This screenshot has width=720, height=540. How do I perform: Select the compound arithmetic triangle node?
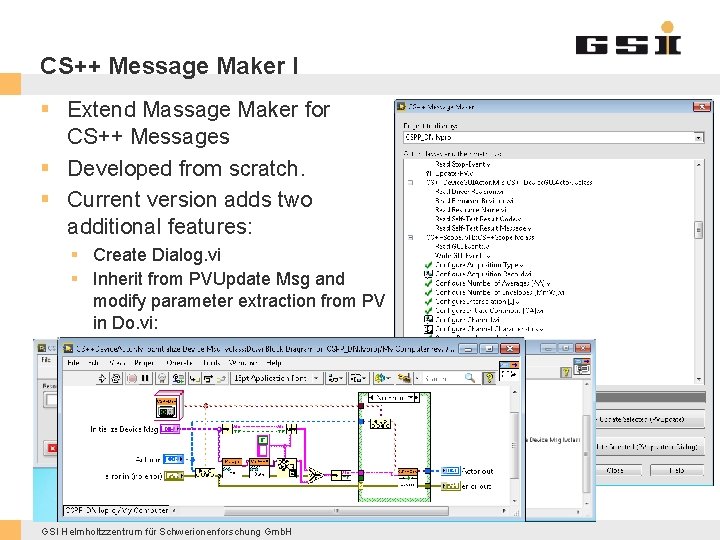[315, 475]
